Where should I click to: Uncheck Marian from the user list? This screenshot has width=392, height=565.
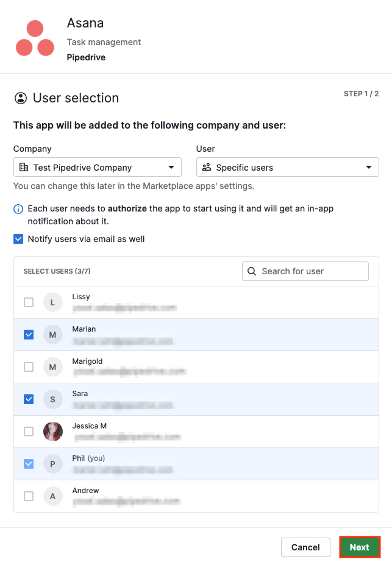coord(28,335)
